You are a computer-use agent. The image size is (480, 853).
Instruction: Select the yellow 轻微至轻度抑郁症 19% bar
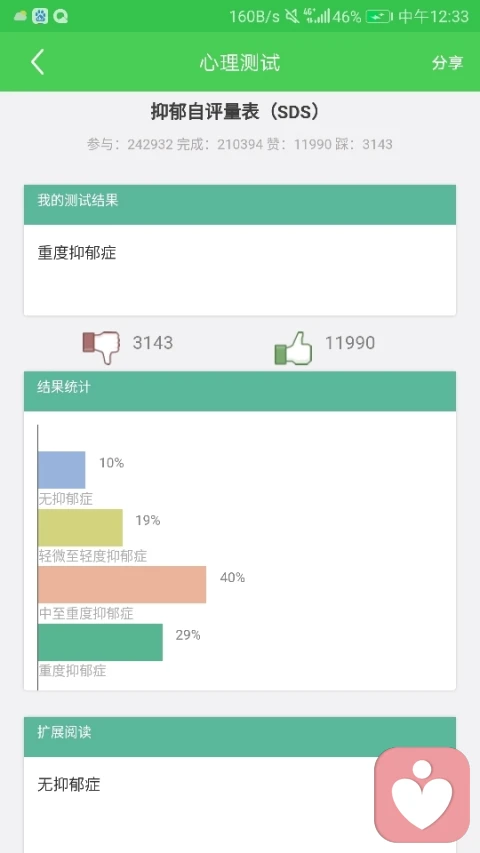pyautogui.click(x=80, y=528)
